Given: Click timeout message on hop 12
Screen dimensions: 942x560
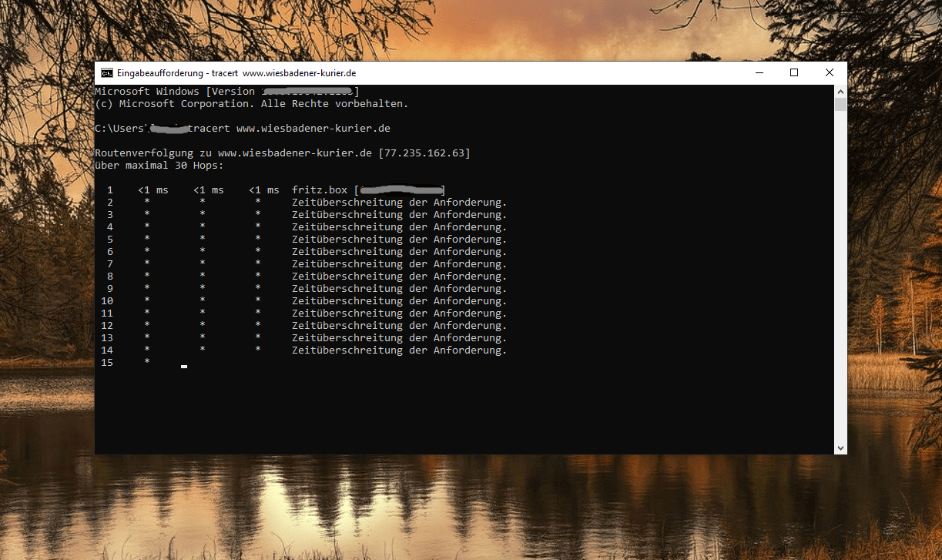Looking at the screenshot, I should tap(399, 325).
